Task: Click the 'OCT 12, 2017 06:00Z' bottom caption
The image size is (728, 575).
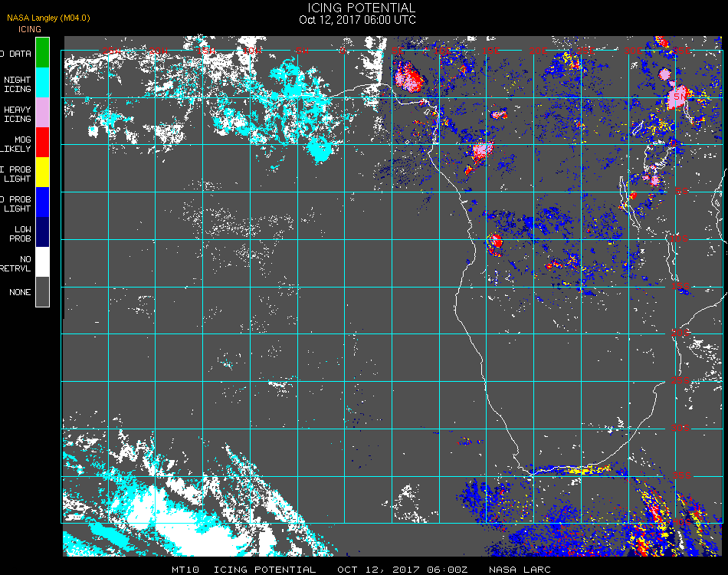Action: coord(402,570)
